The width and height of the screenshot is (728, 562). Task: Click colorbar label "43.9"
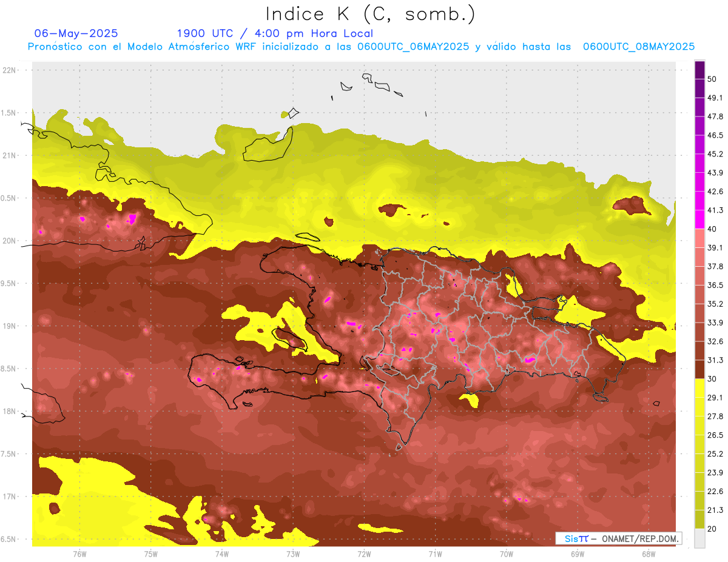(715, 173)
